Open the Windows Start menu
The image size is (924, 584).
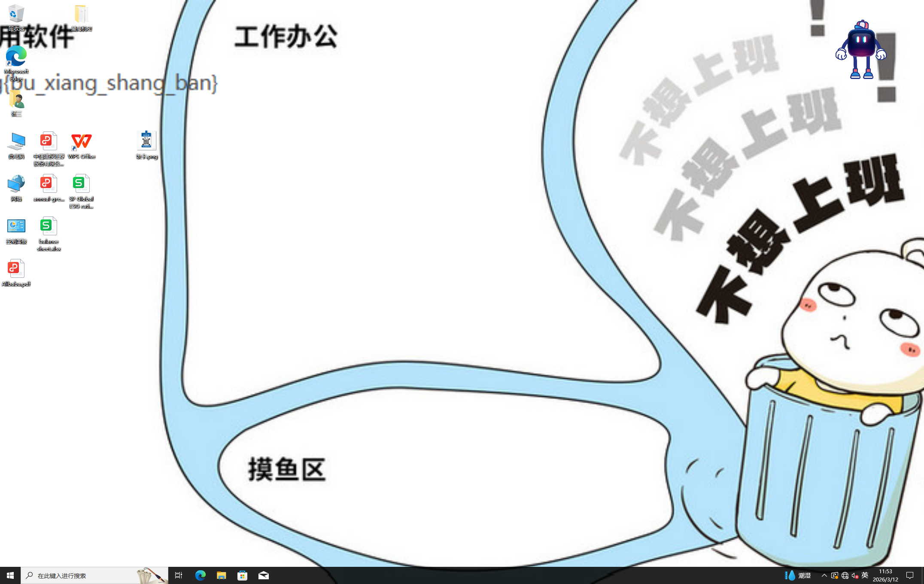pyautogui.click(x=10, y=575)
